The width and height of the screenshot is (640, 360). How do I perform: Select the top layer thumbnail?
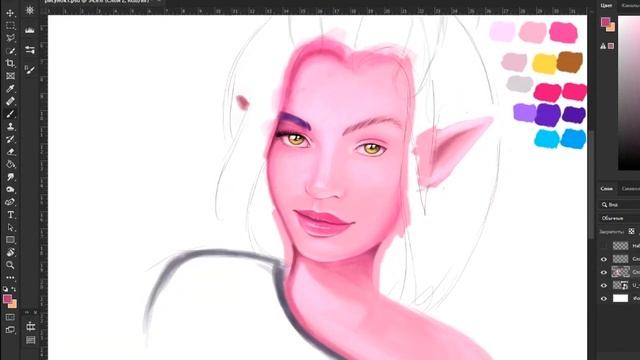click(620, 246)
